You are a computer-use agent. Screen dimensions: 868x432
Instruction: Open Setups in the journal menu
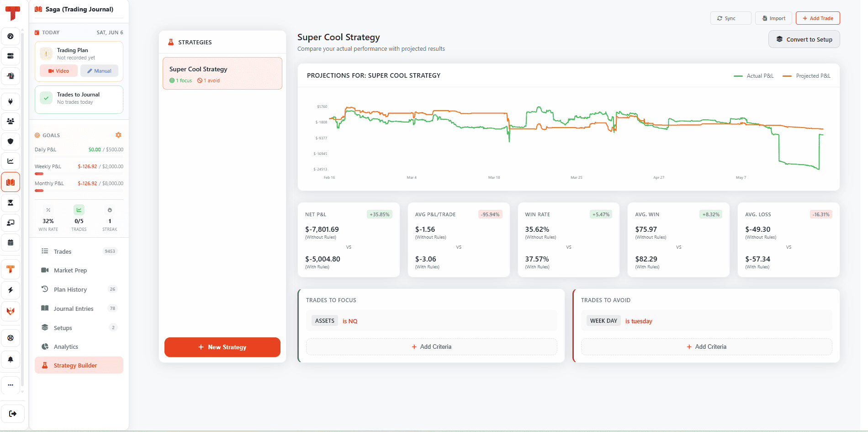pyautogui.click(x=79, y=328)
